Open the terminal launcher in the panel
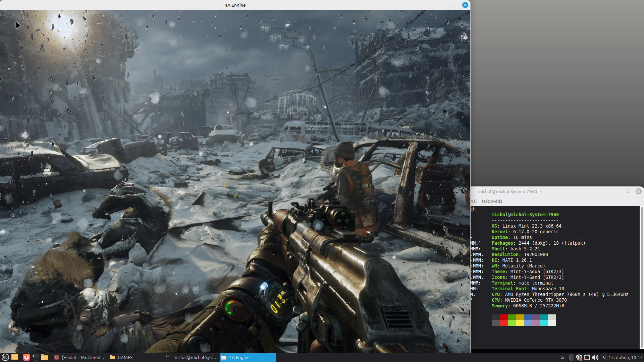The height and width of the screenshot is (362, 644). point(35,357)
